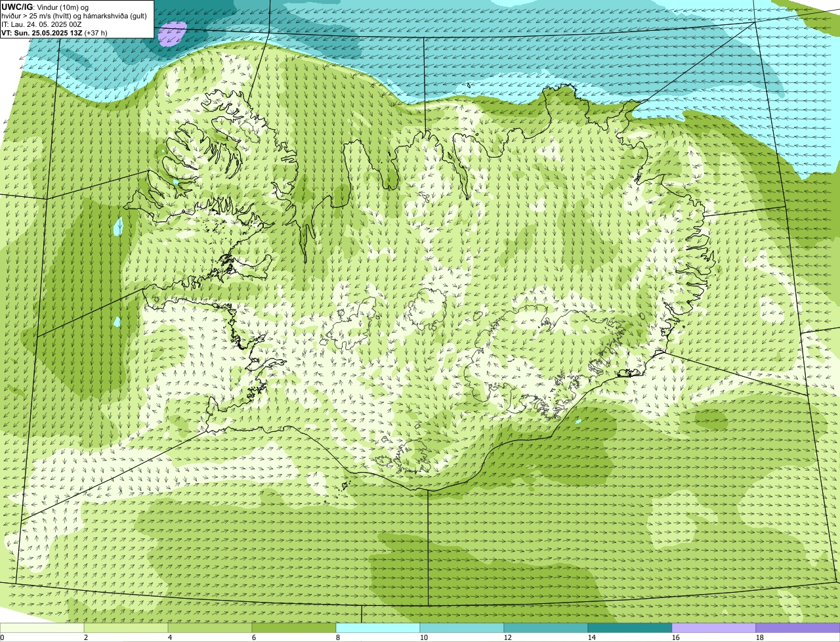Click the lavender swatch between 16 and 18

pyautogui.click(x=714, y=628)
